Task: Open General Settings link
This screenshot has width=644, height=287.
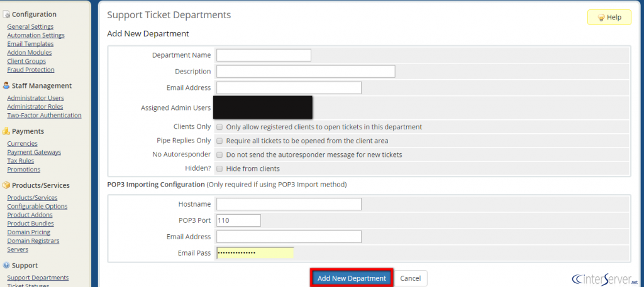Action: [30, 26]
